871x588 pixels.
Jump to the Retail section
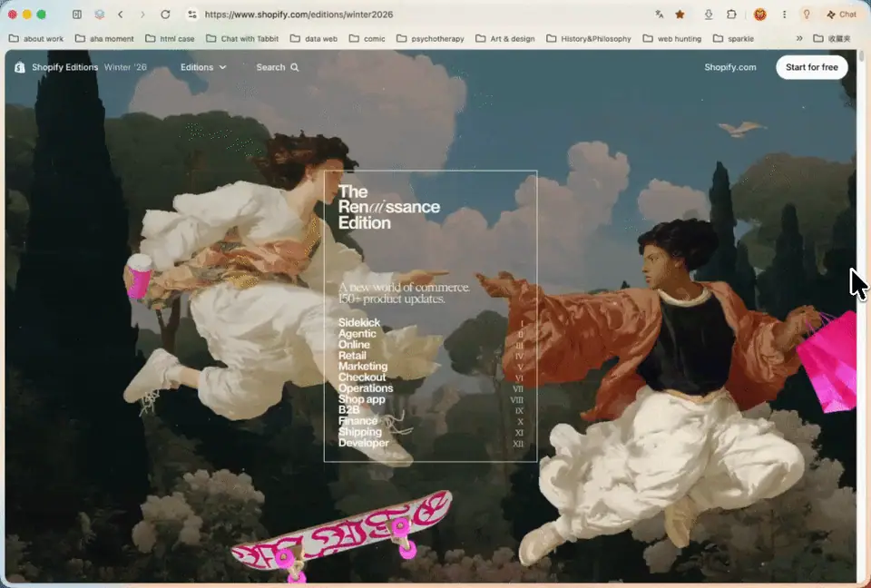(x=352, y=356)
